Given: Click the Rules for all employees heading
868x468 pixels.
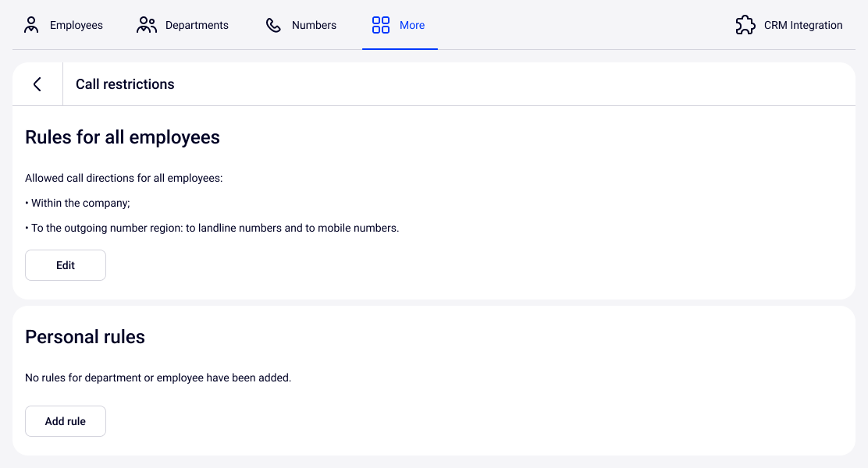Looking at the screenshot, I should point(123,137).
